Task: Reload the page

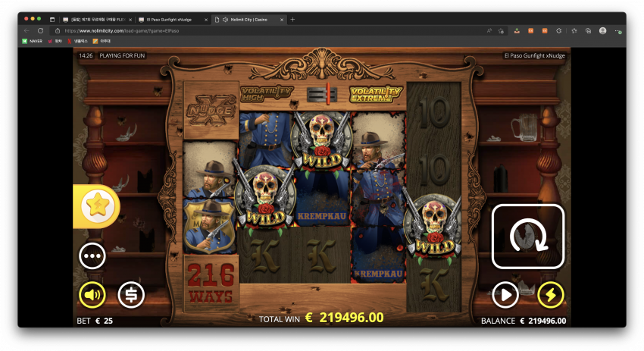Action: pyautogui.click(x=40, y=30)
